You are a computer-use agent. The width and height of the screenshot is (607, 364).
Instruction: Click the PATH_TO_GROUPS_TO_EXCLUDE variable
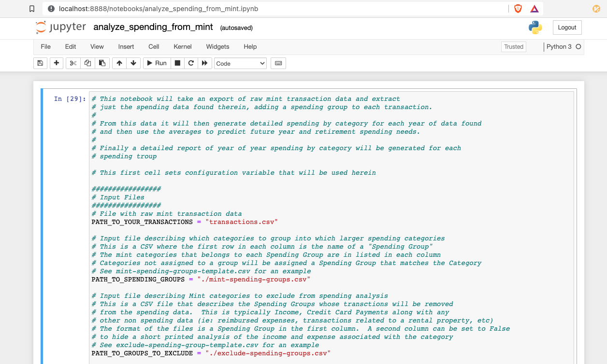(x=142, y=353)
